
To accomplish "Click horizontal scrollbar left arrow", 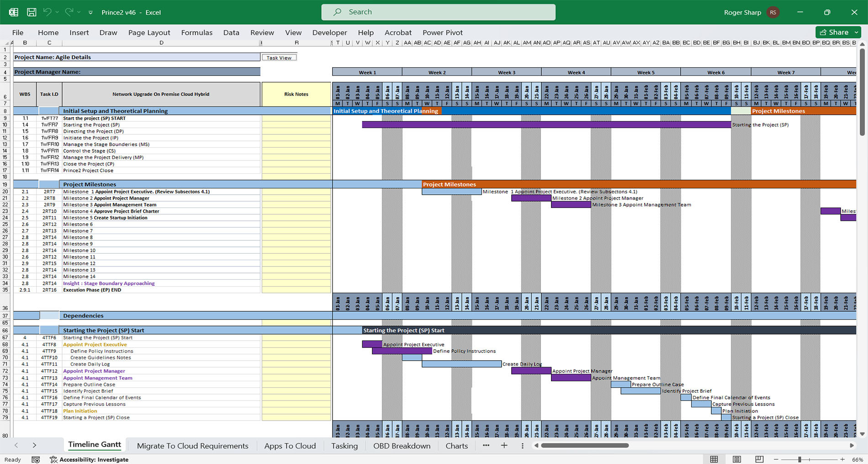I will click(536, 445).
